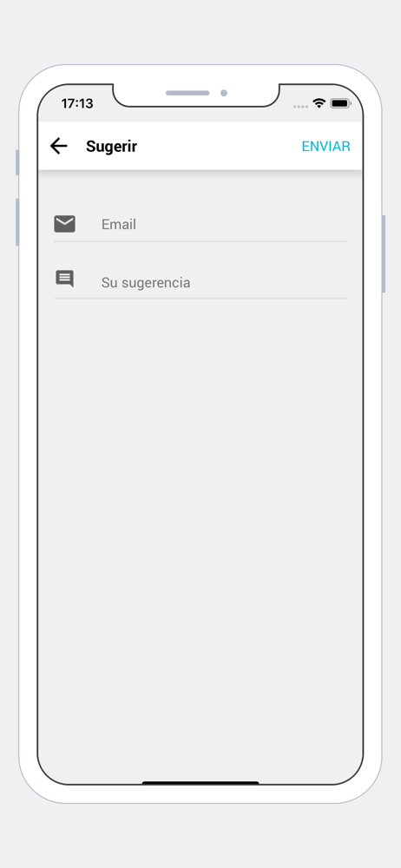401x868 pixels.
Task: Click the front camera dot in notch
Action: (x=224, y=93)
